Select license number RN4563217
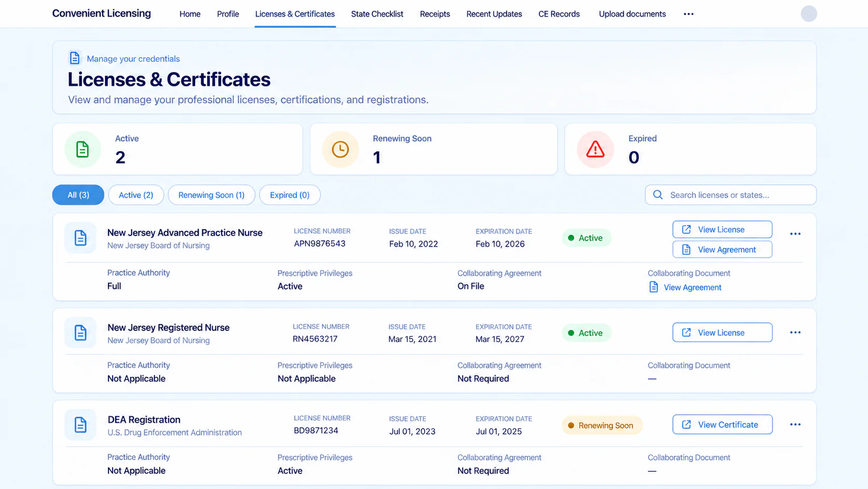This screenshot has height=489, width=868. pyautogui.click(x=315, y=339)
